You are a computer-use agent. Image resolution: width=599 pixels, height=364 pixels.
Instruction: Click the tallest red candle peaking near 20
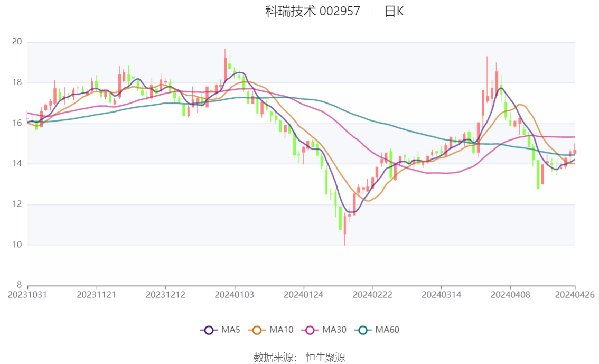pyautogui.click(x=225, y=69)
